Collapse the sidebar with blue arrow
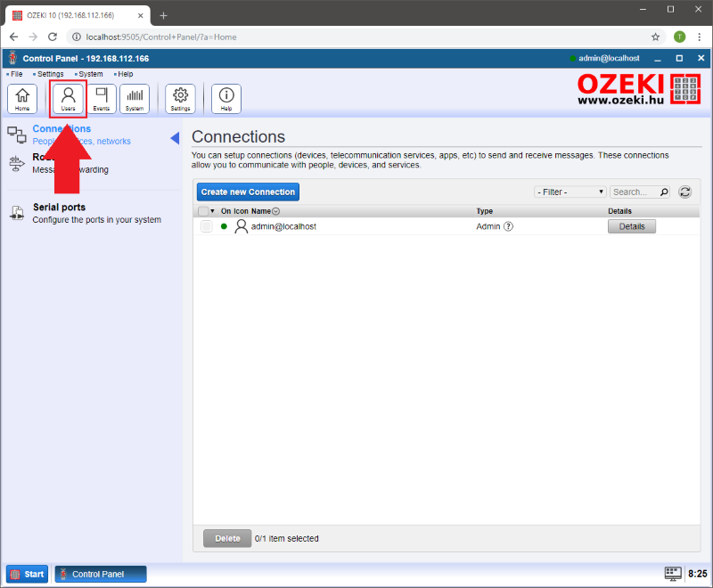 click(175, 137)
